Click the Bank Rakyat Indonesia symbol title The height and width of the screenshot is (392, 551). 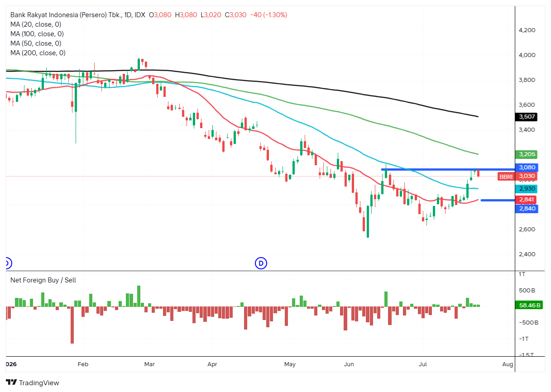point(78,15)
